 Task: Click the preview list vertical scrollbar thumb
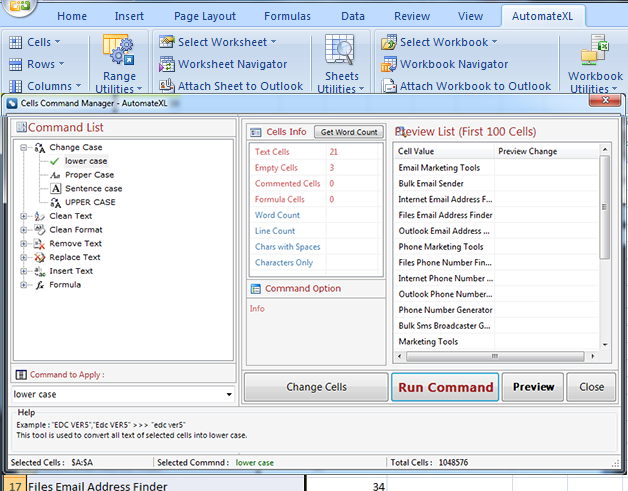[x=604, y=207]
